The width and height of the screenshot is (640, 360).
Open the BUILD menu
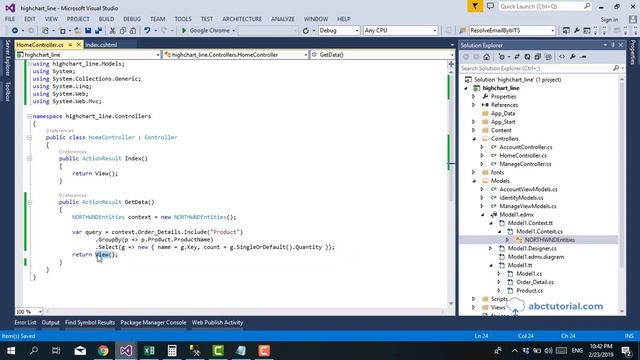click(x=107, y=19)
